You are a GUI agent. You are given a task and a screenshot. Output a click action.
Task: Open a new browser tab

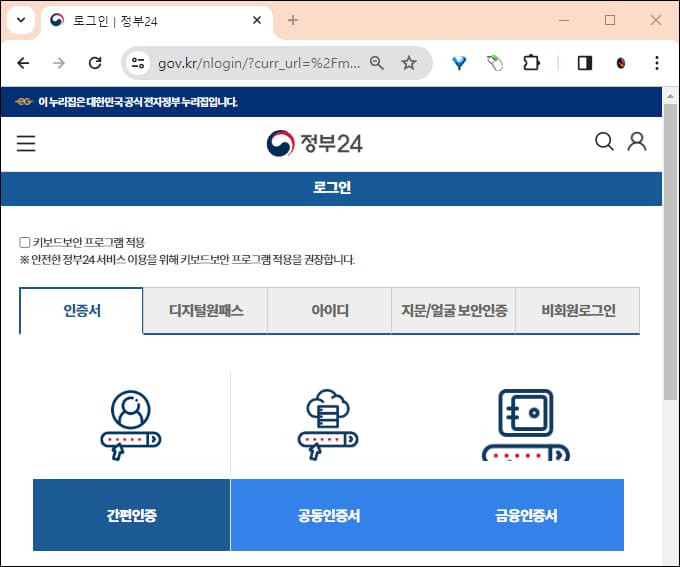(293, 20)
